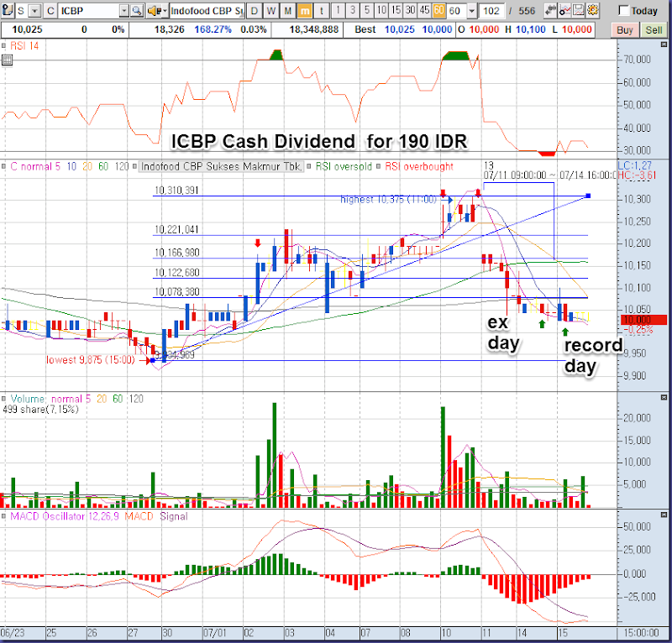Click the 07/01 date on time axis
Viewport: 672px width, 643px height.
[215, 633]
